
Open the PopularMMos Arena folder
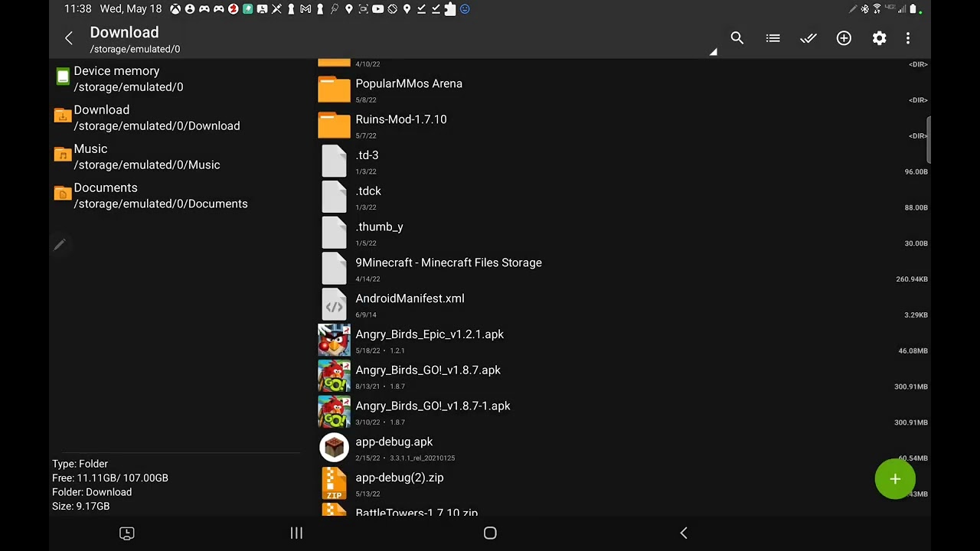[622, 90]
